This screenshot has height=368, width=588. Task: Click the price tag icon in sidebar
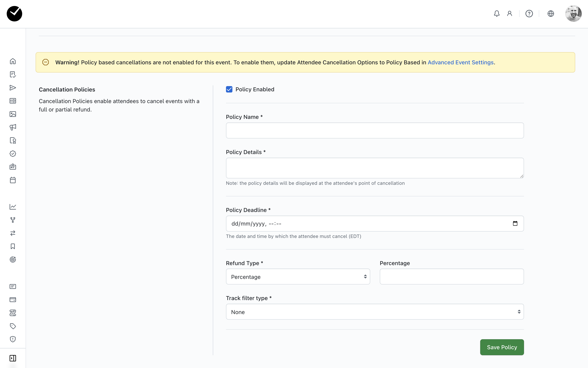coord(13,326)
